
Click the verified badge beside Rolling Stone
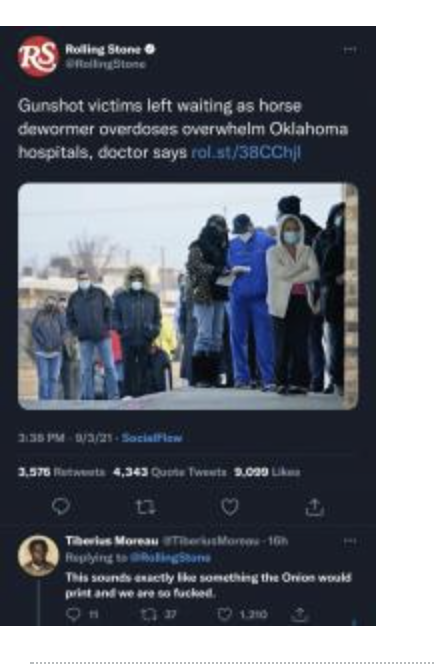tap(150, 49)
